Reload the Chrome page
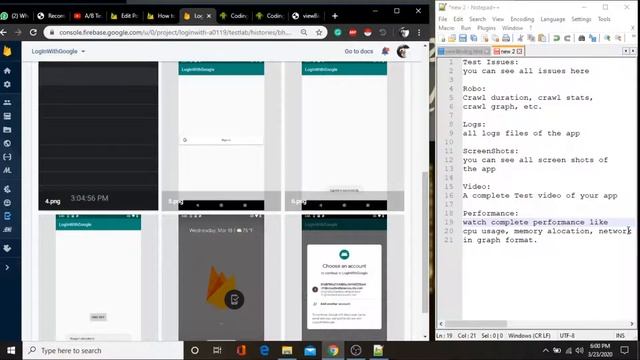This screenshot has width=640, height=360. pyautogui.click(x=33, y=32)
